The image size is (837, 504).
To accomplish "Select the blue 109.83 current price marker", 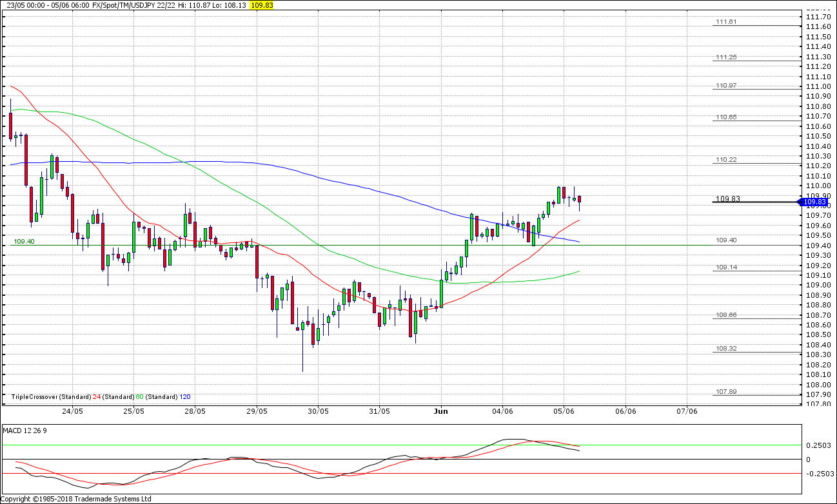I will pyautogui.click(x=815, y=202).
